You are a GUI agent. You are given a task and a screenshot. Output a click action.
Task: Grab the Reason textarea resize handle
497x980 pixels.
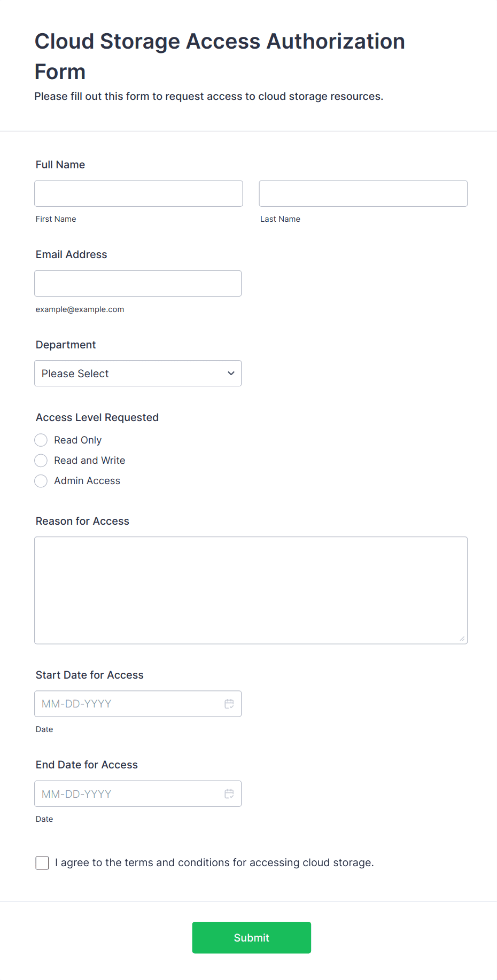coord(462,639)
